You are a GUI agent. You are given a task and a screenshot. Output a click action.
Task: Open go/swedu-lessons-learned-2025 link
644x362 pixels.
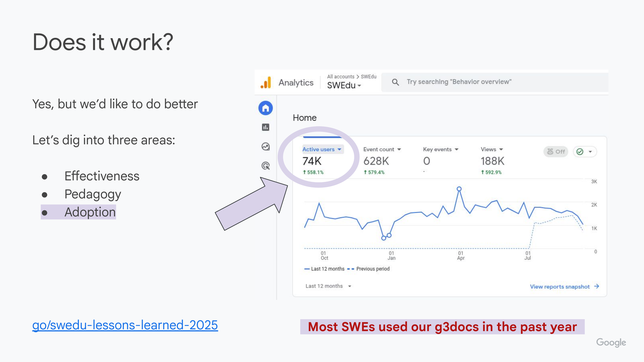point(125,325)
